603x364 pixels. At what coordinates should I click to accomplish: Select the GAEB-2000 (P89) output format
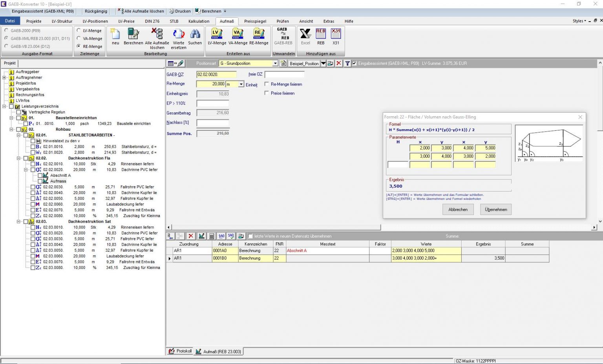tap(6, 30)
